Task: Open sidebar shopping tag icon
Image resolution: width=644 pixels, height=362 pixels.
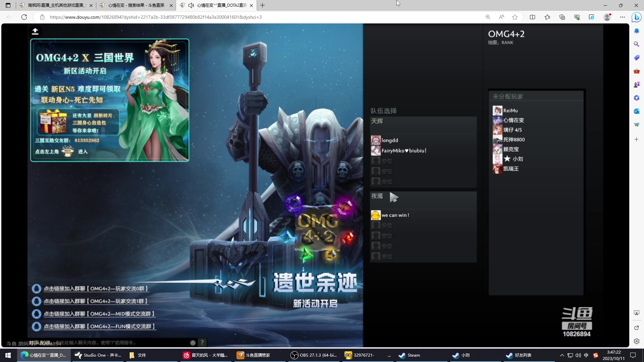Action: pyautogui.click(x=637, y=58)
